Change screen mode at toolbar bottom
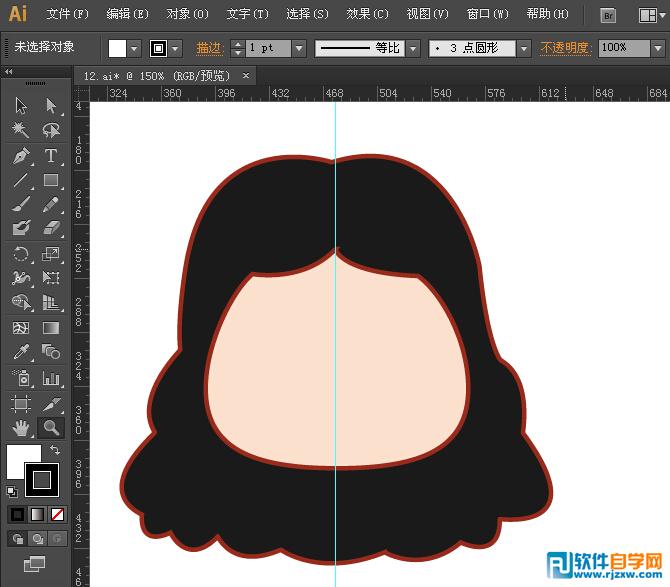Viewport: 670px width, 587px height. [x=34, y=564]
